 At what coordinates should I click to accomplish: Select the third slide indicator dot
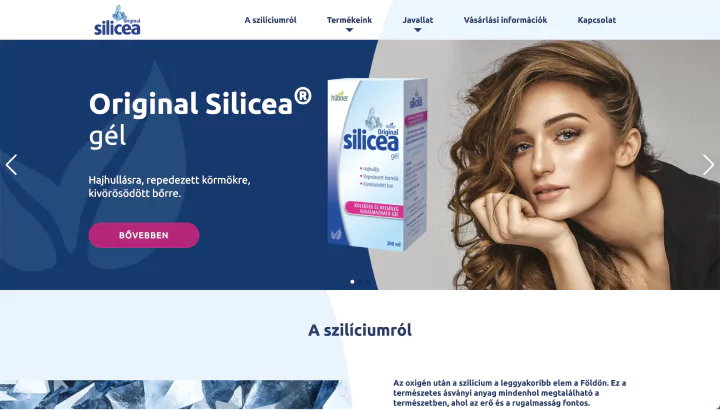tap(368, 281)
